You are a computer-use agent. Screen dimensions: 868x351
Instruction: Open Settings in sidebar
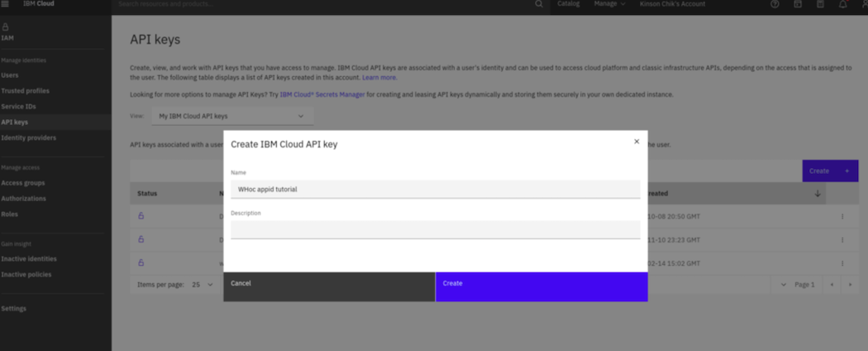pyautogui.click(x=13, y=309)
